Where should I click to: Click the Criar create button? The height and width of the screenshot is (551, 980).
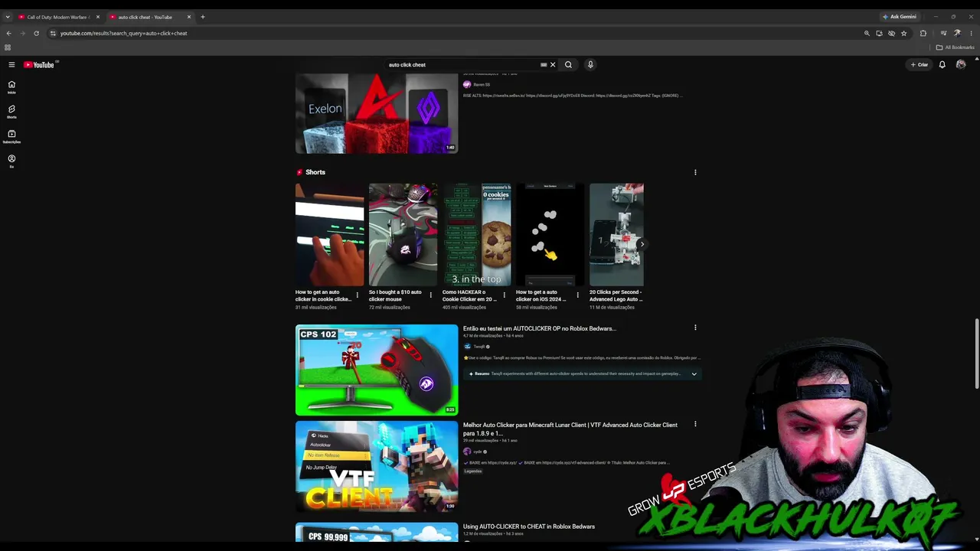tap(920, 65)
